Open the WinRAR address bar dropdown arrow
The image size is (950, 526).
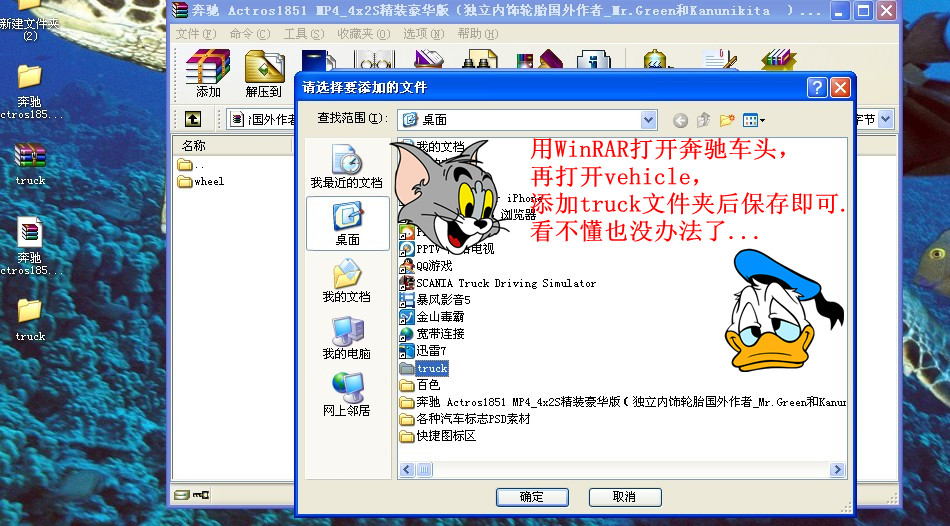click(x=885, y=119)
